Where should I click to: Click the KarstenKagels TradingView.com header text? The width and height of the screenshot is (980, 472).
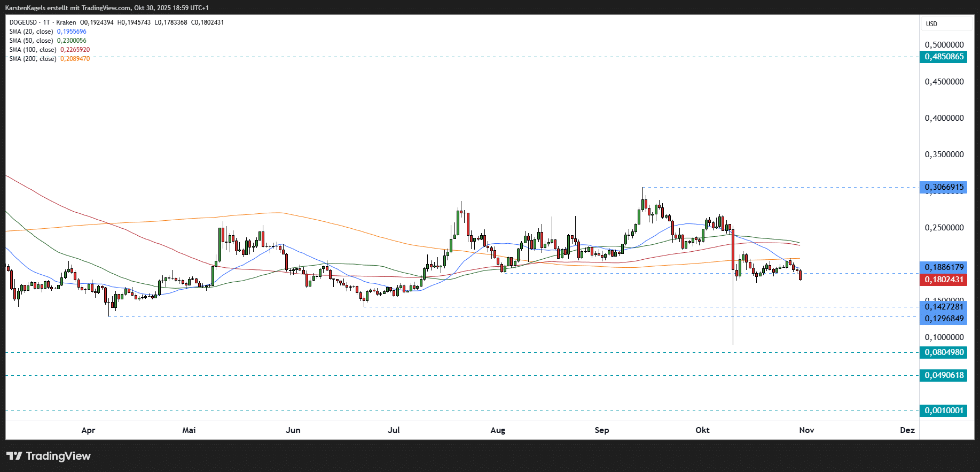point(107,8)
